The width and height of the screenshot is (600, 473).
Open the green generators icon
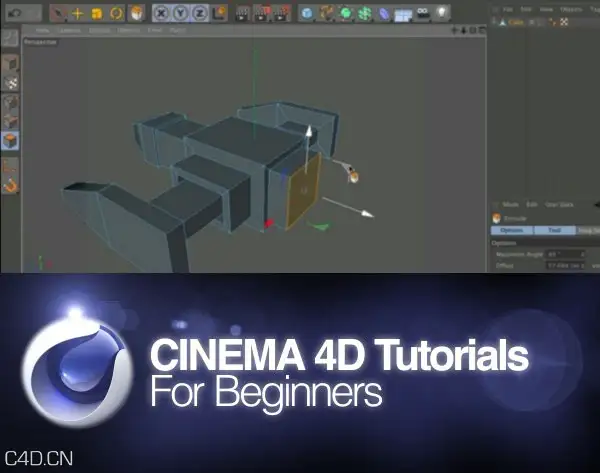[346, 14]
